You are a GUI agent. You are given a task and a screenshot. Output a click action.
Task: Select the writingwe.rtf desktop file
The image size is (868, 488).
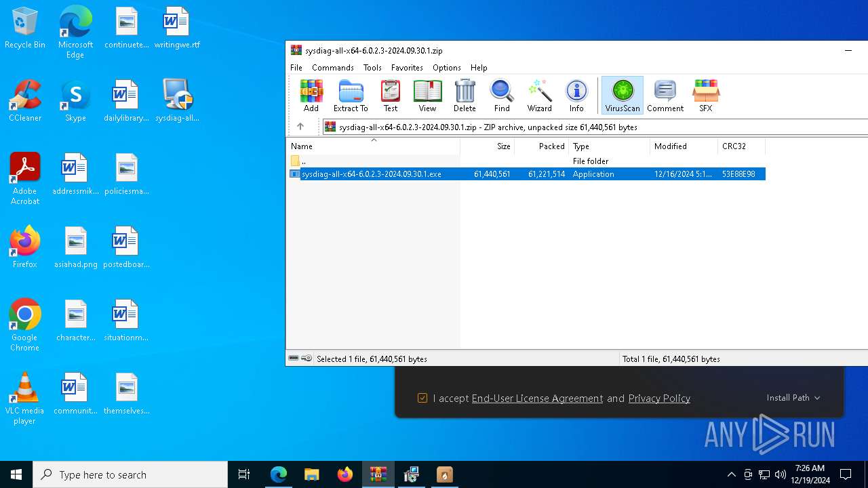pyautogui.click(x=177, y=28)
